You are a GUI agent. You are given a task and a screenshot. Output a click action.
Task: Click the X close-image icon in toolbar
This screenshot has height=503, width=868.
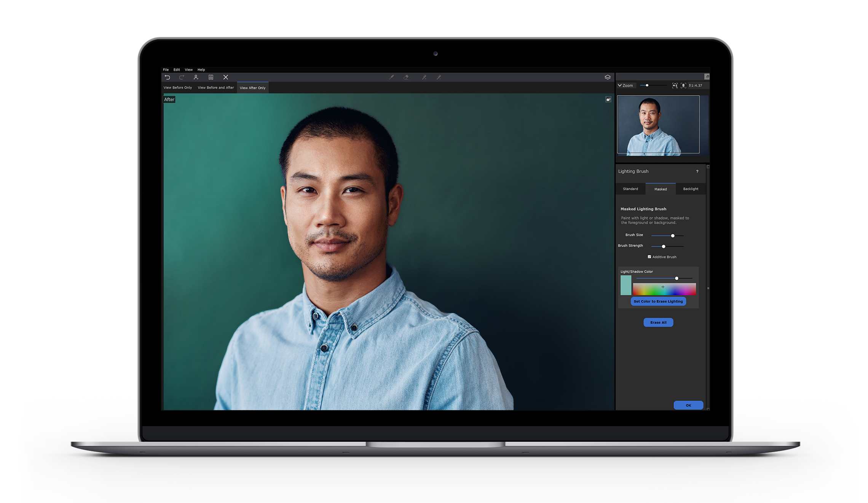(x=226, y=77)
